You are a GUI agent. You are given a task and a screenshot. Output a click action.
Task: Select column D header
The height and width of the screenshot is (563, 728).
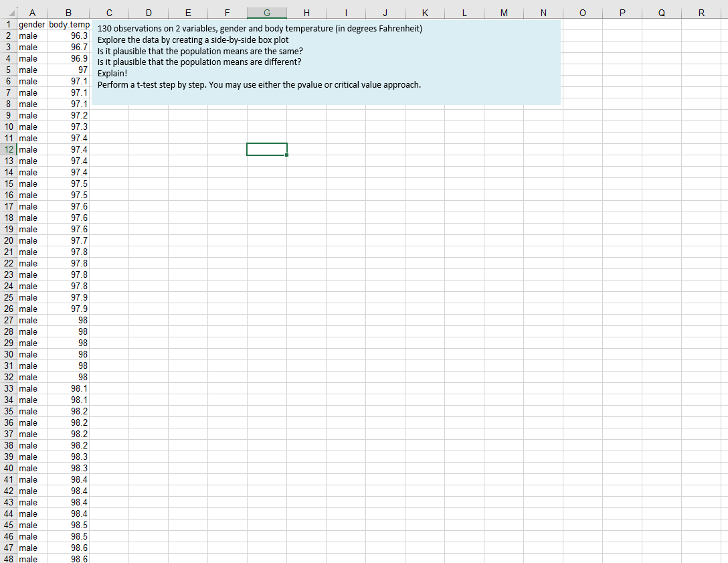[149, 13]
